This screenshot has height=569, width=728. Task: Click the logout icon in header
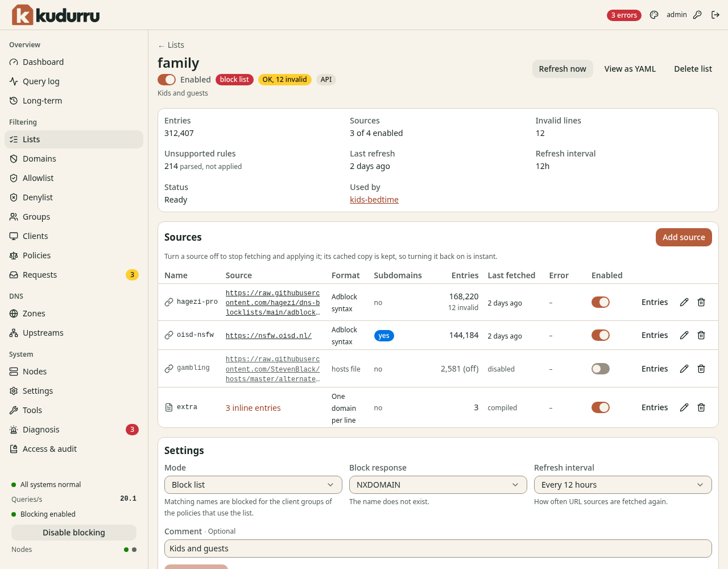(x=715, y=15)
